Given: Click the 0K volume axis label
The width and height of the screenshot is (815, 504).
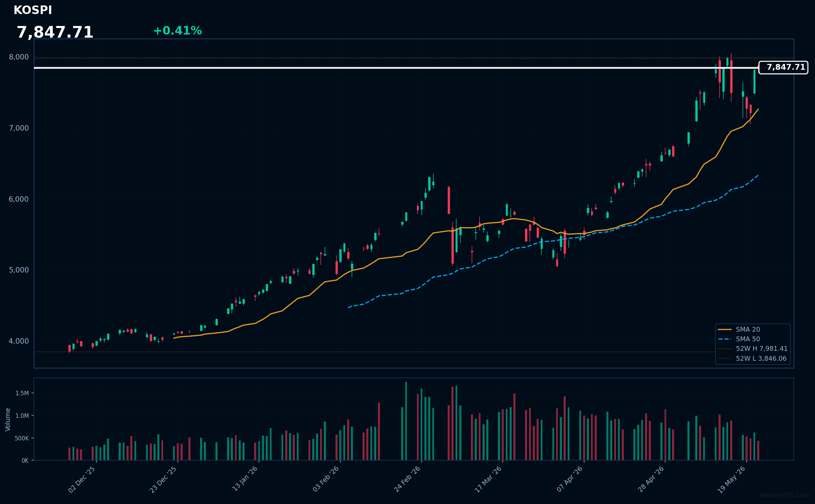Looking at the screenshot, I should tap(25, 461).
